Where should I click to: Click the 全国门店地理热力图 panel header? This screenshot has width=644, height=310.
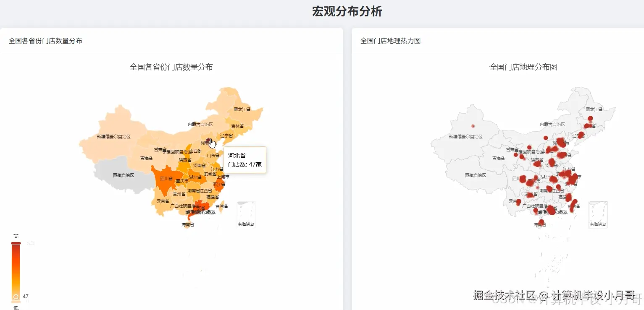tap(391, 41)
